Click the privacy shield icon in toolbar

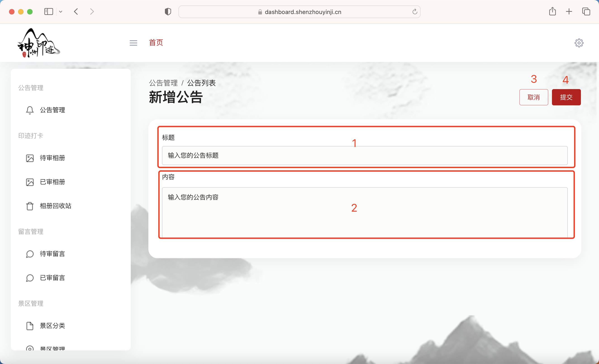[x=168, y=12]
